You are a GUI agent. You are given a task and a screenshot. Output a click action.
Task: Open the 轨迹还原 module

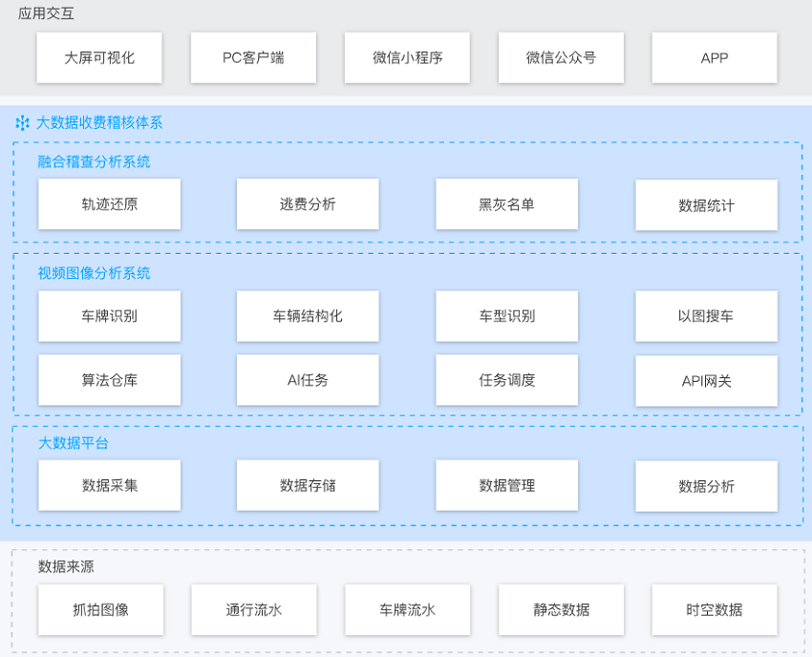coord(110,204)
